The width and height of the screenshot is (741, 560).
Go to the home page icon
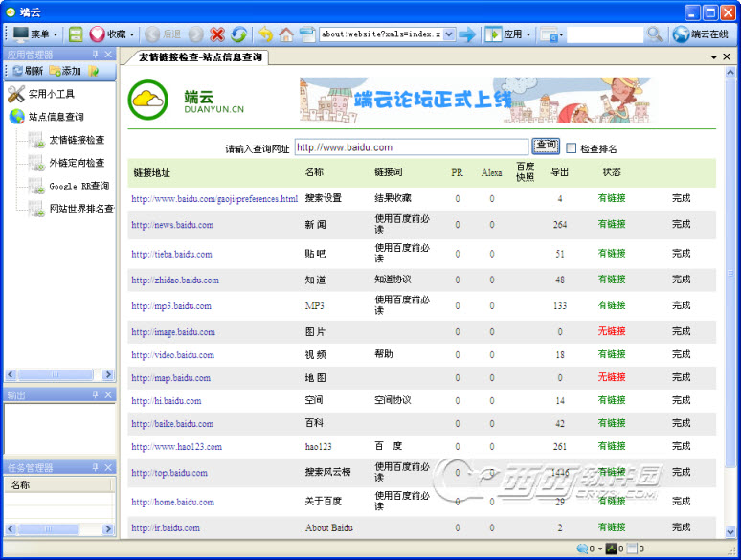[x=286, y=34]
